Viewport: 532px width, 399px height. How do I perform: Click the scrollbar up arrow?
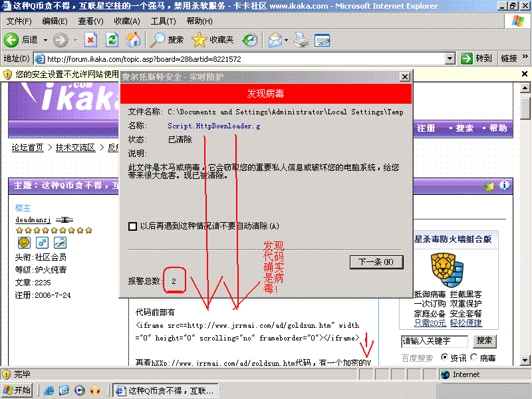(x=525, y=88)
